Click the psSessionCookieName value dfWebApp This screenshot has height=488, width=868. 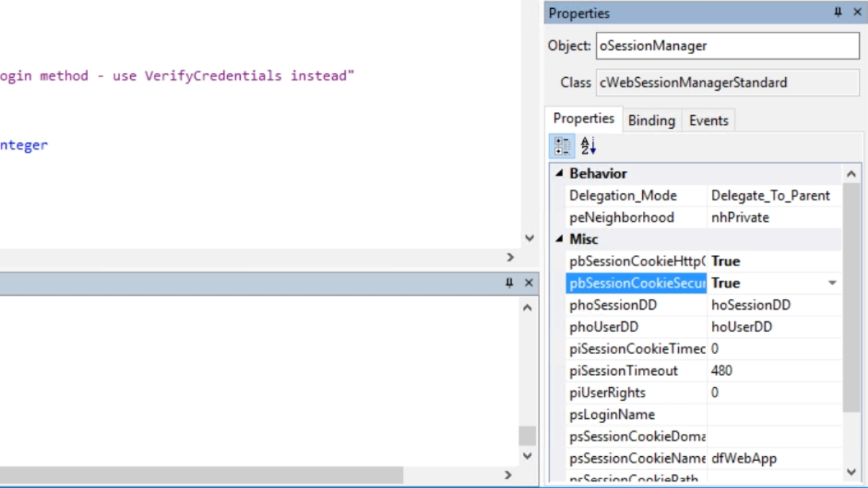[x=744, y=458]
